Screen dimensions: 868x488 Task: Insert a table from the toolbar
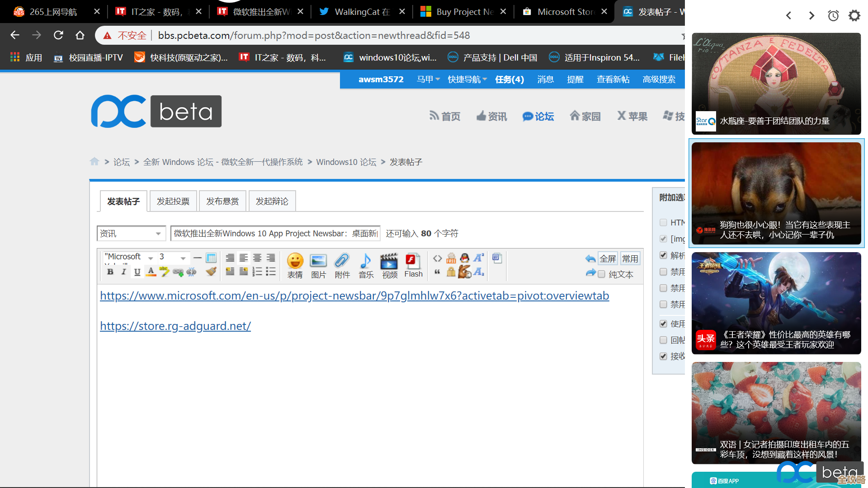211,258
